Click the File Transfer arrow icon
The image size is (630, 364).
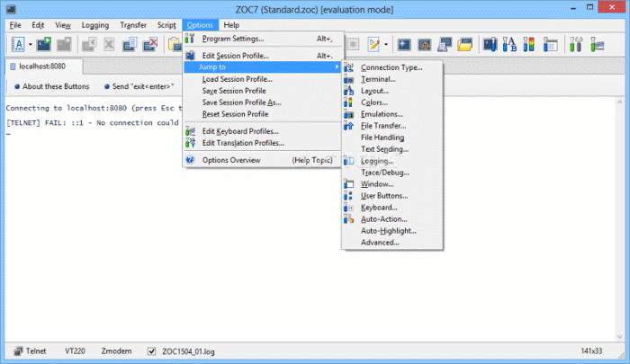point(349,126)
